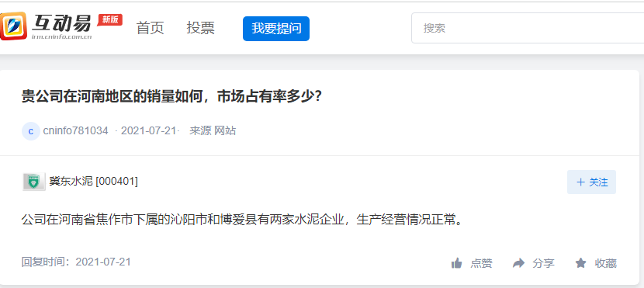This screenshot has height=288, width=644.
Task: Click the red 新版 badge
Action: (109, 19)
